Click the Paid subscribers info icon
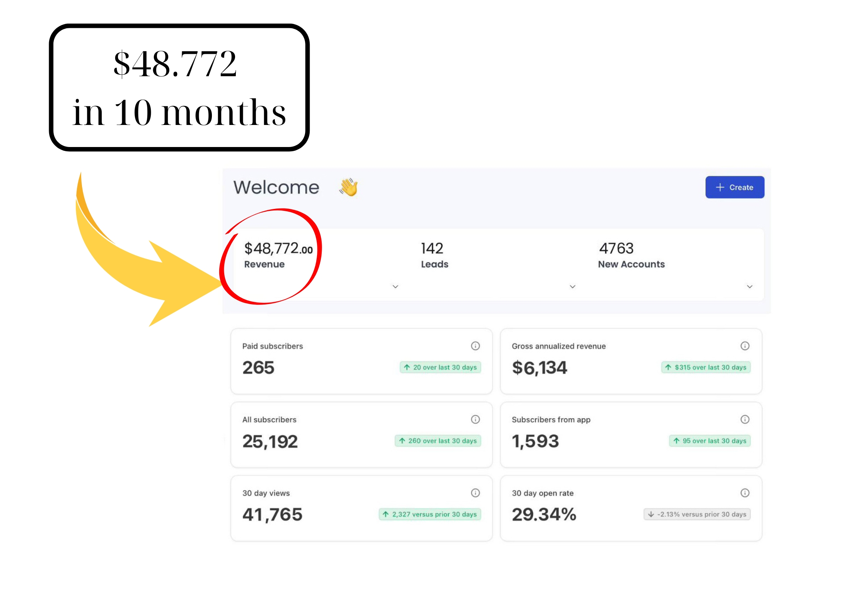The image size is (868, 614). tap(475, 346)
